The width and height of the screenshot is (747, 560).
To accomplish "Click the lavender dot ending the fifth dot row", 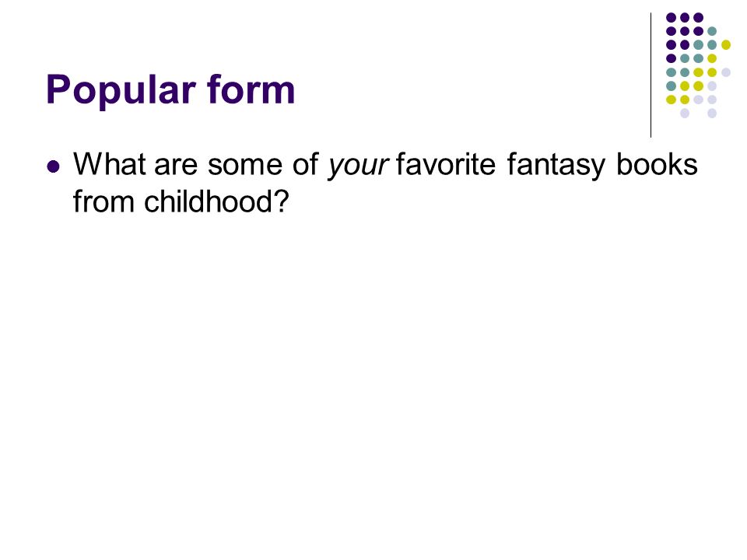I will [725, 72].
